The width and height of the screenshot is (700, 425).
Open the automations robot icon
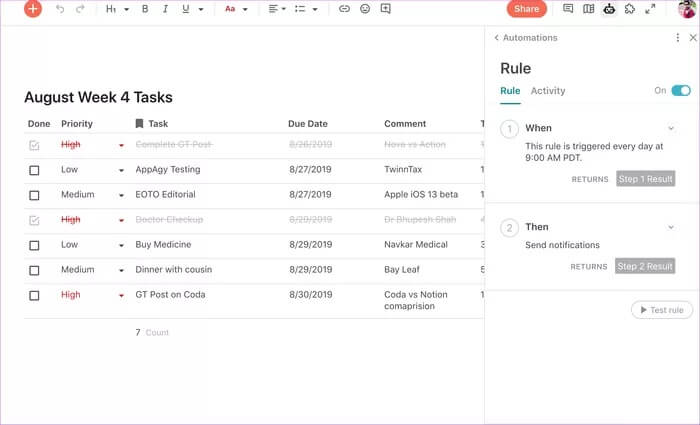609,8
